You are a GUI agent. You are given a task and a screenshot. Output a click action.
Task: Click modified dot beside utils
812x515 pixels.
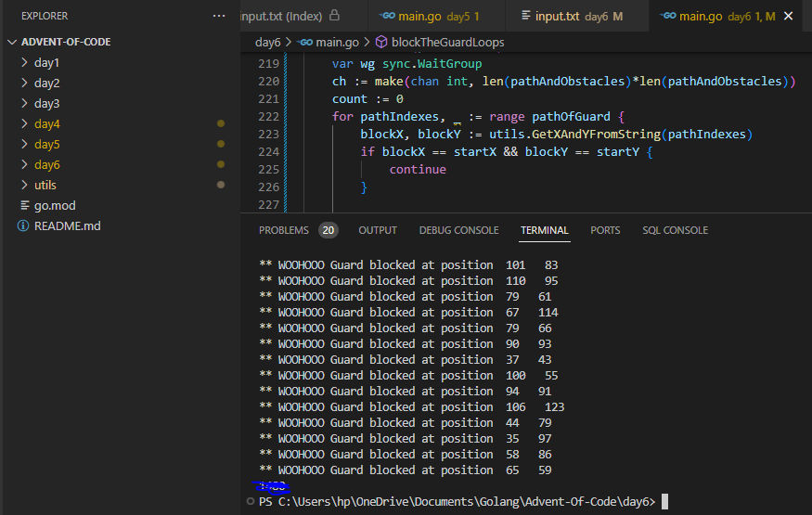coord(221,185)
